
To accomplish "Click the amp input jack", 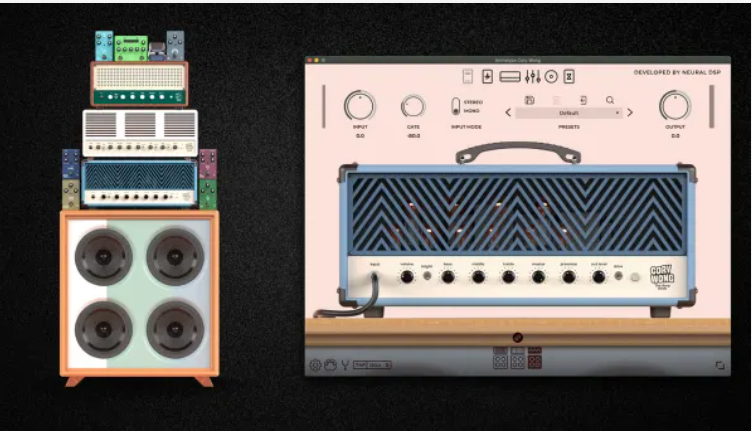I will tap(375, 276).
